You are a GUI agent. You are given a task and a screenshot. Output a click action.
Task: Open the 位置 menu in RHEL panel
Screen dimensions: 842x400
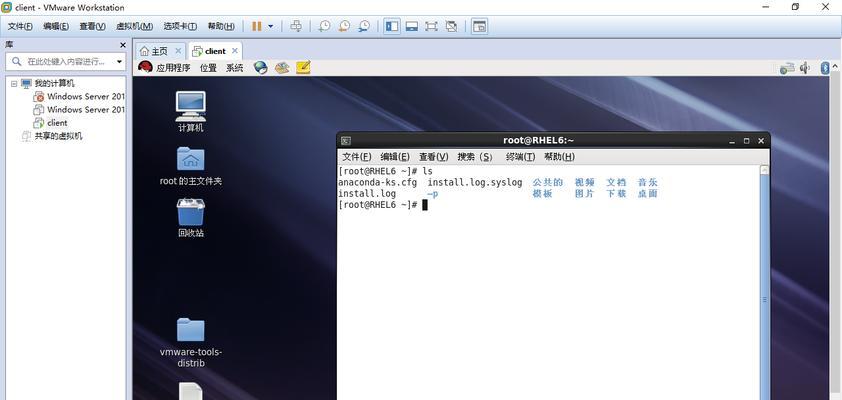pyautogui.click(x=208, y=68)
